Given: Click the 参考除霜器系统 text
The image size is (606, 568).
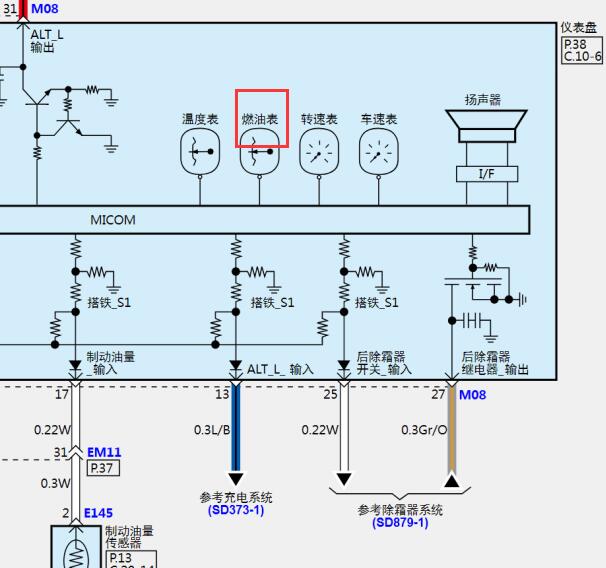Looking at the screenshot, I should tap(400, 510).
